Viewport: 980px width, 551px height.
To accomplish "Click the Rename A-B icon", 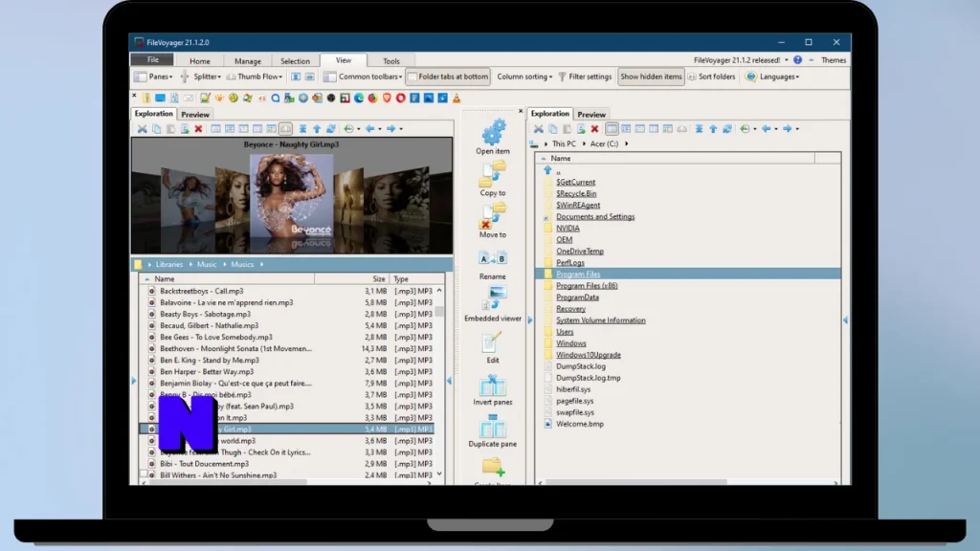I will click(493, 258).
